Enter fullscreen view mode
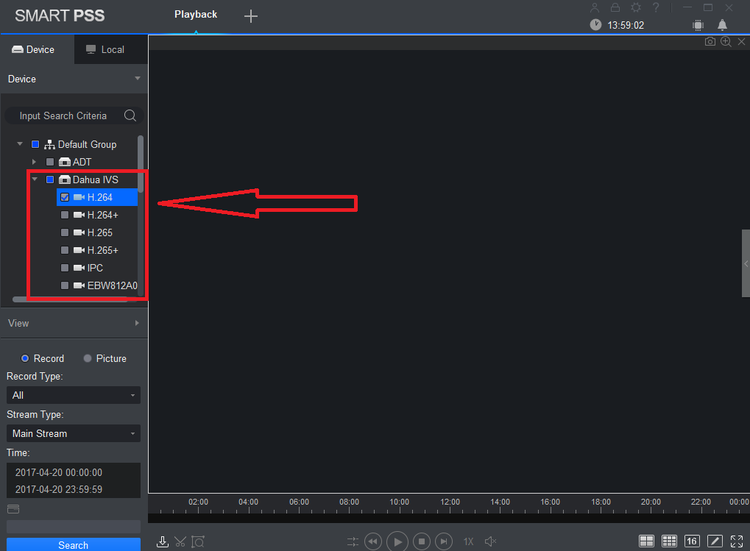Viewport: 750px width, 551px height. [737, 541]
